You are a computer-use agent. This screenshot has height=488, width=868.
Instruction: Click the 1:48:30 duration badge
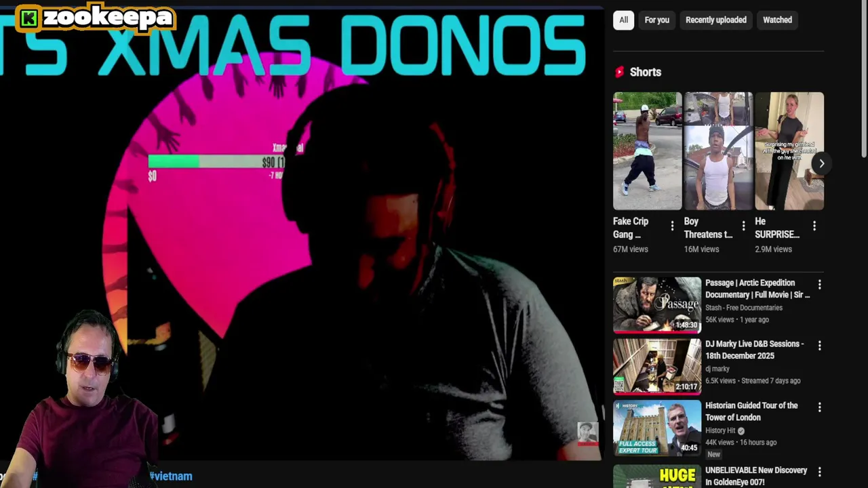pos(686,325)
